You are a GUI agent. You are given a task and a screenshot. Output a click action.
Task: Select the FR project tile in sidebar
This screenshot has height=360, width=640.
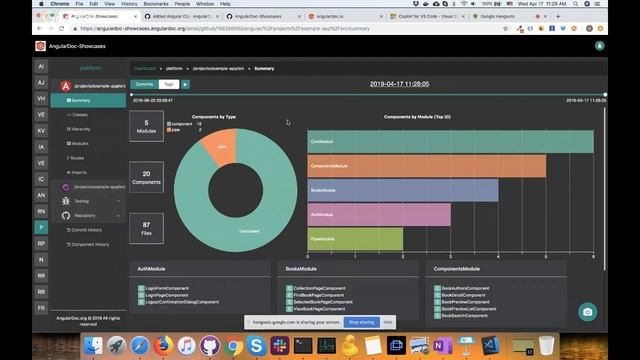coord(41,308)
